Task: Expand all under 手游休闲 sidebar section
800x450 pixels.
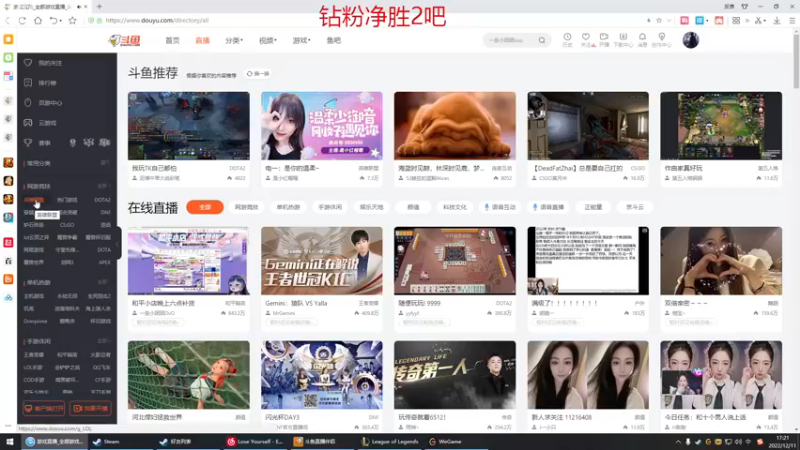Action: [104, 341]
